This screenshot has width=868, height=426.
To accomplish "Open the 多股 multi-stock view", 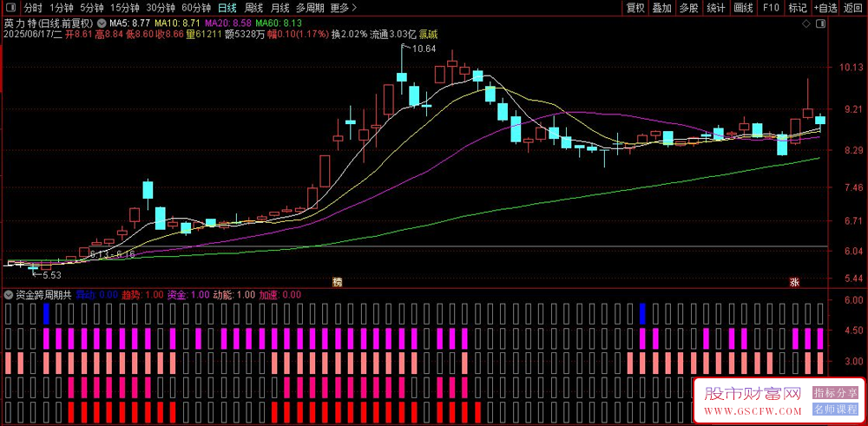I will click(x=688, y=8).
